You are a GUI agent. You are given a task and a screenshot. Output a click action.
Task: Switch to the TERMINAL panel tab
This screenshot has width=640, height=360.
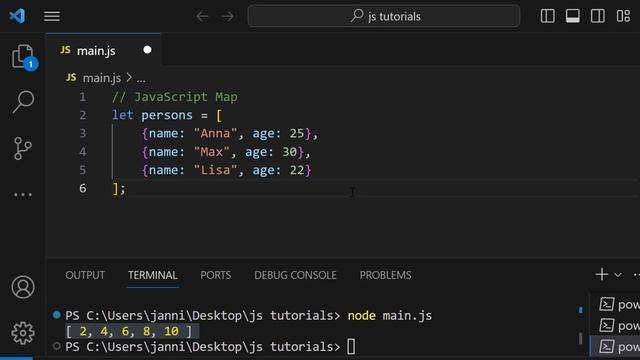[153, 275]
